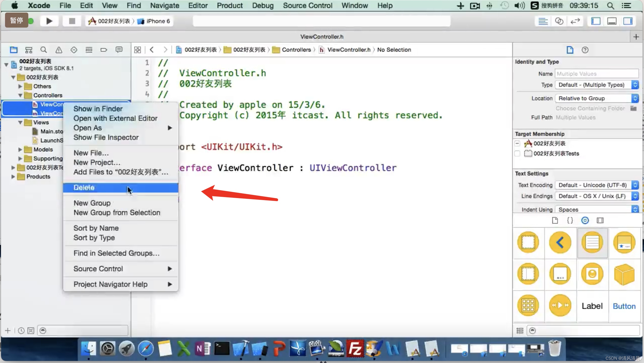Select the Assistant editor button
This screenshot has width=644, height=363.
(559, 21)
